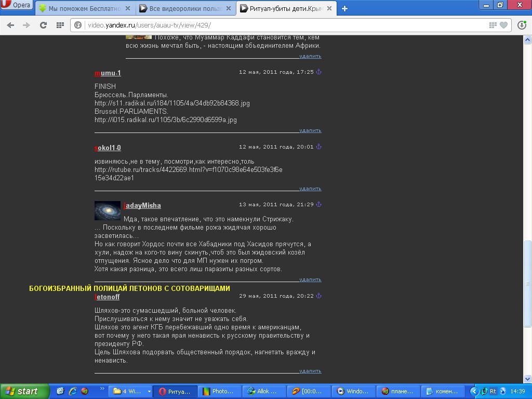
Task: Click page scrollbar down arrow
Action: [528, 379]
